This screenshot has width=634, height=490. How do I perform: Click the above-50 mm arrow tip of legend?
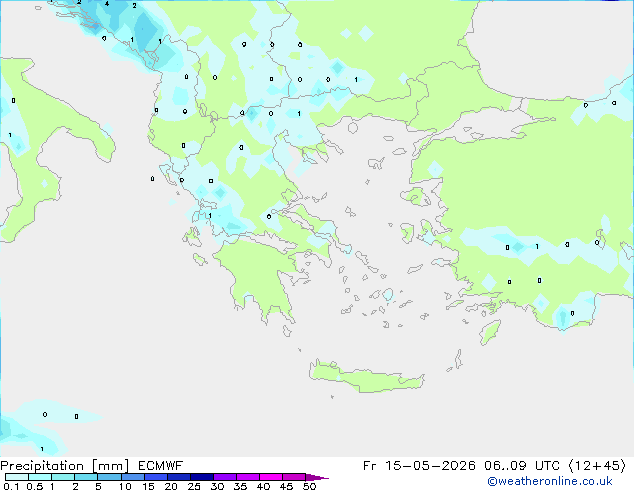[317, 477]
